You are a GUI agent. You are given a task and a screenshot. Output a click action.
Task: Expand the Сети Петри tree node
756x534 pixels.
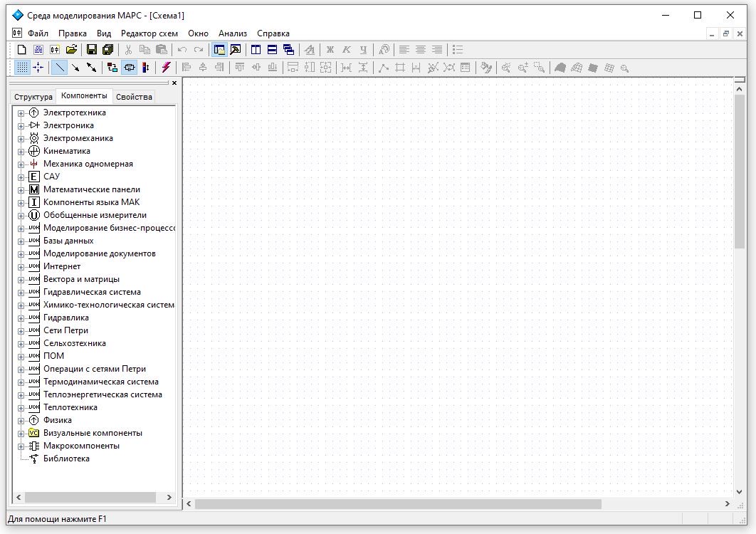[x=21, y=331]
